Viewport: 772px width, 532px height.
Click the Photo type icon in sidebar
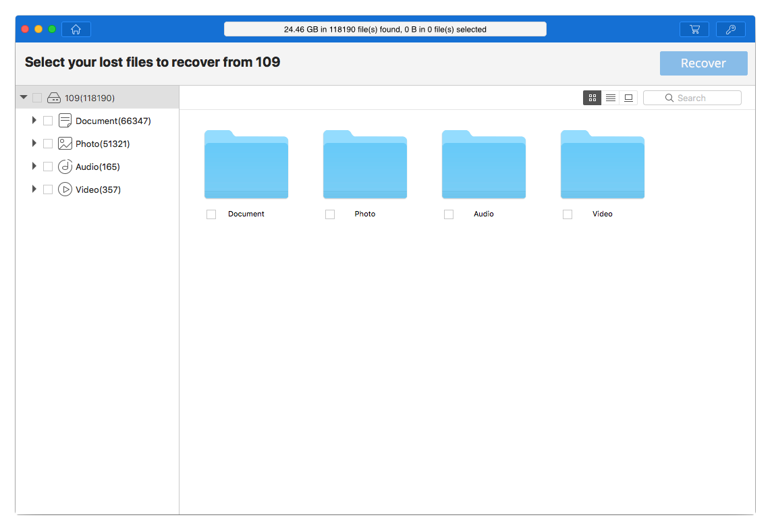coord(65,144)
